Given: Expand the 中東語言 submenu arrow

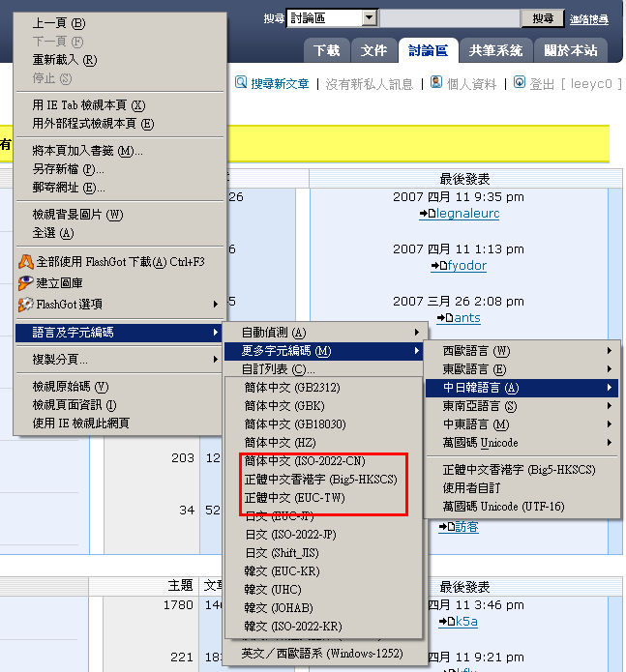Looking at the screenshot, I should [x=610, y=424].
